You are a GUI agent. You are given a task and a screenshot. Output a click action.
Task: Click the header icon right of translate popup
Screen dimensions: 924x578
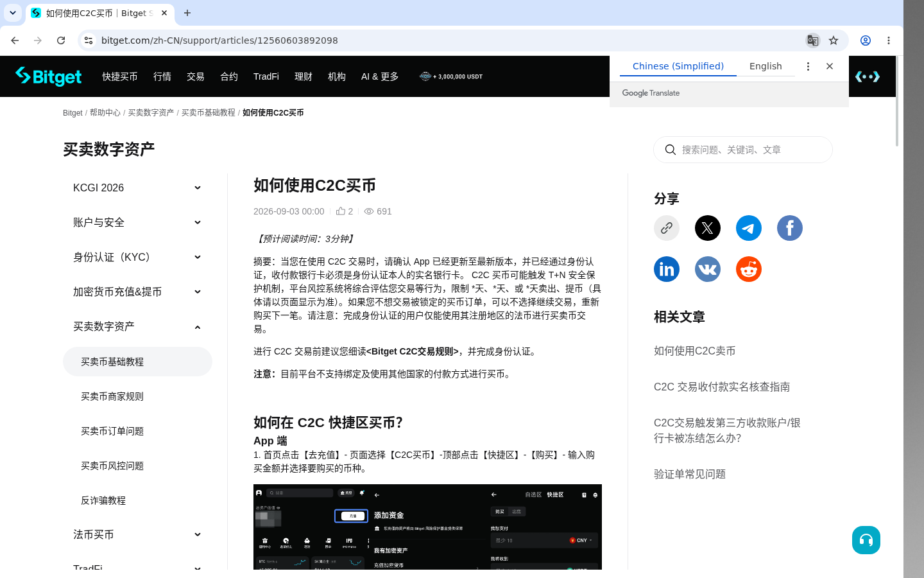868,76
